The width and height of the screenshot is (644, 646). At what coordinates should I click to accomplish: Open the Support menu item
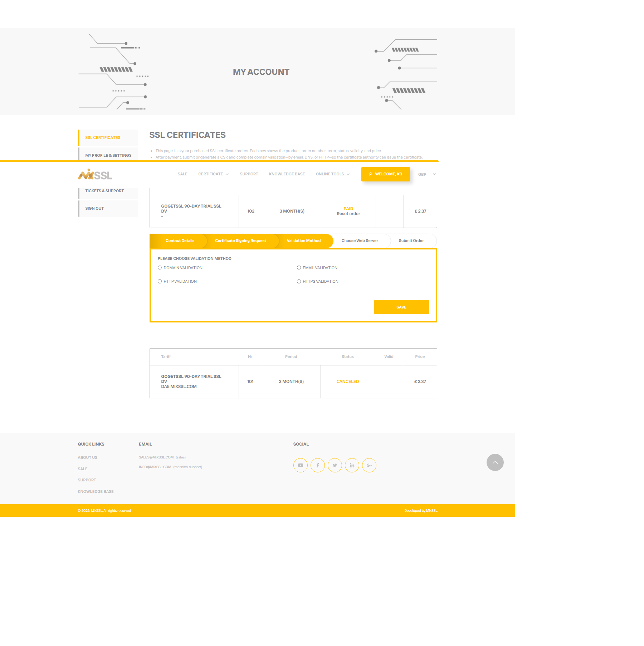point(249,174)
